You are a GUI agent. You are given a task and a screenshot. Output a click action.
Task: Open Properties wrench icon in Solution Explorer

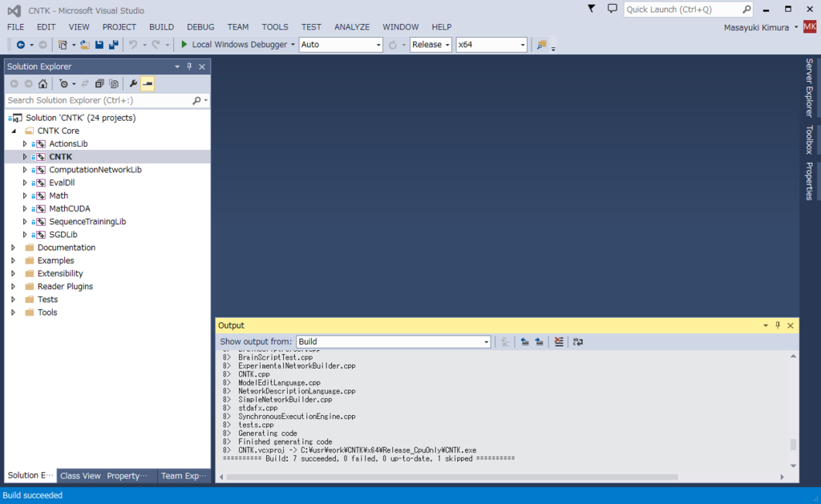click(133, 84)
